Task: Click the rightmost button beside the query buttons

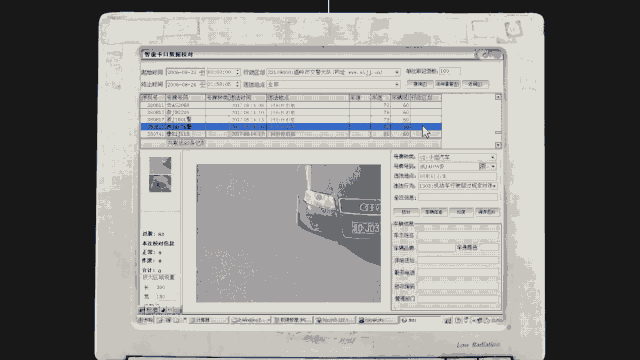Action: tap(475, 84)
